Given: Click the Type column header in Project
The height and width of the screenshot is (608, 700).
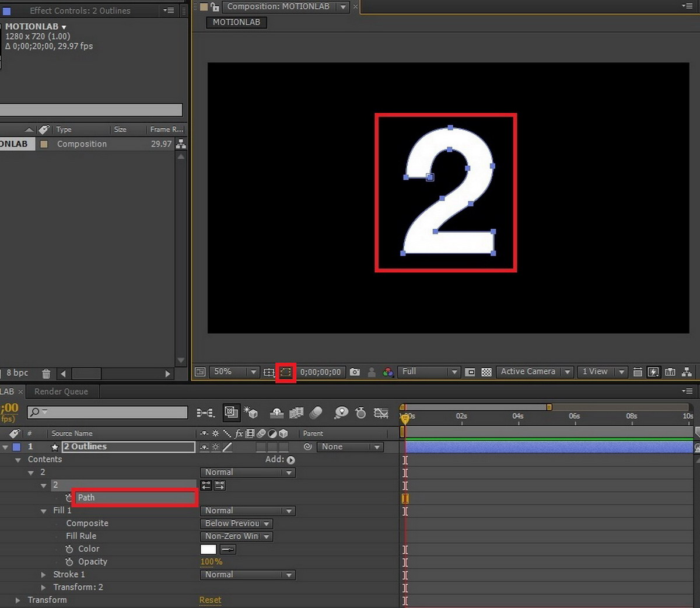Looking at the screenshot, I should (x=64, y=130).
